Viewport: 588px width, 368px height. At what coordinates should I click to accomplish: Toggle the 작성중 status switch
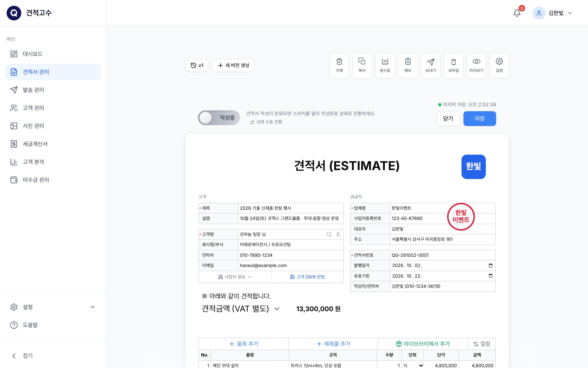click(219, 118)
